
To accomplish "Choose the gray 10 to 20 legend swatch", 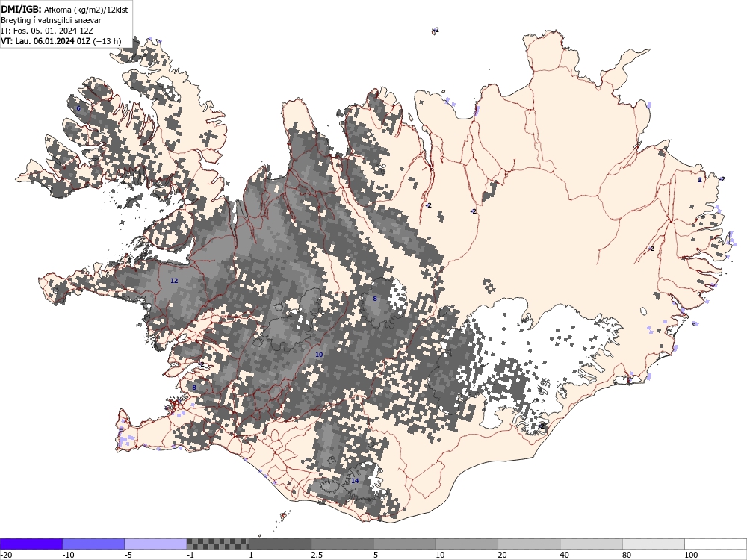I will (467, 544).
